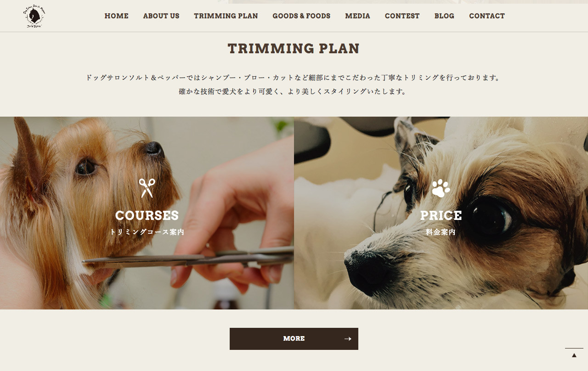Click the 料金案内 caption text
The image size is (588, 371).
coord(441,232)
